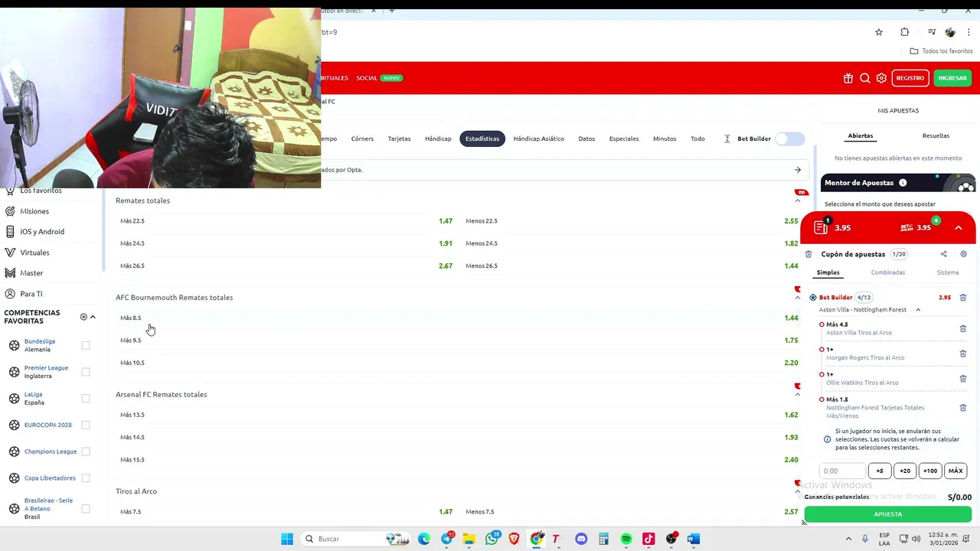The width and height of the screenshot is (980, 551).
Task: Launch Spotify from the taskbar
Action: coord(626,539)
